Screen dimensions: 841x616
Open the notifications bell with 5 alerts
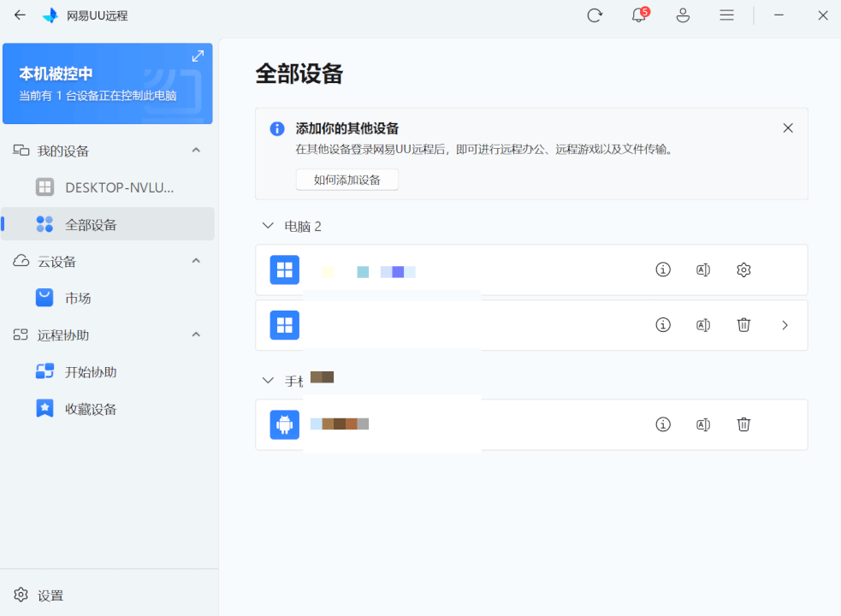pos(638,15)
